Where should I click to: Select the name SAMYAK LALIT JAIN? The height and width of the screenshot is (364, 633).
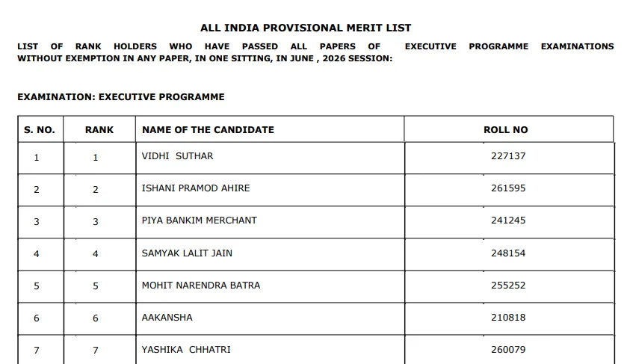tap(187, 253)
